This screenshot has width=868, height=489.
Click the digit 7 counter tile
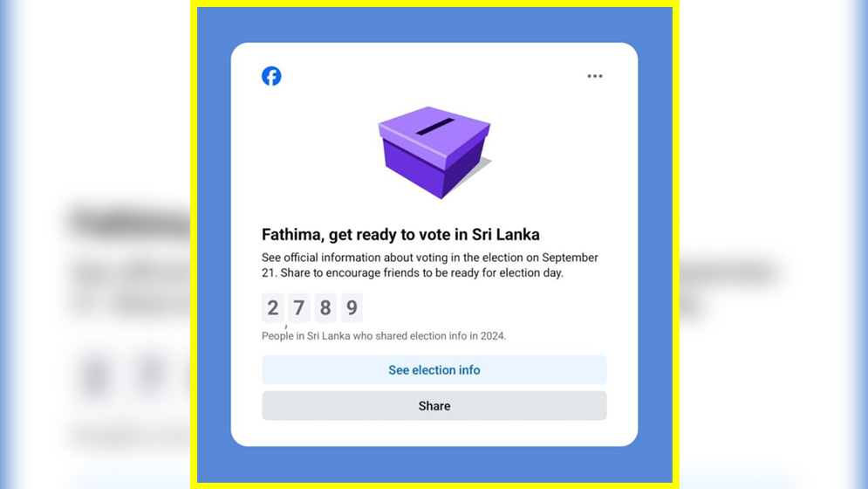[299, 307]
